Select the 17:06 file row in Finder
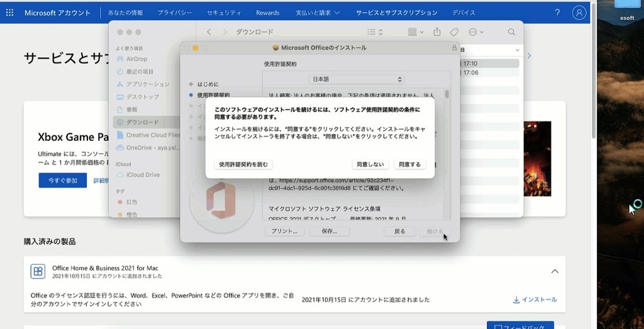Viewport: 644px width, 329px height. 489,73
